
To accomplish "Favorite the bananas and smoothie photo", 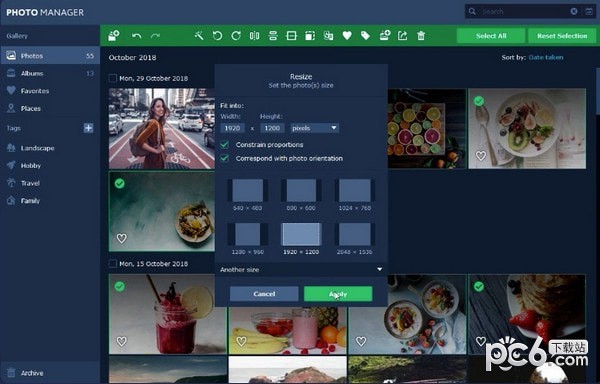I will (x=241, y=341).
